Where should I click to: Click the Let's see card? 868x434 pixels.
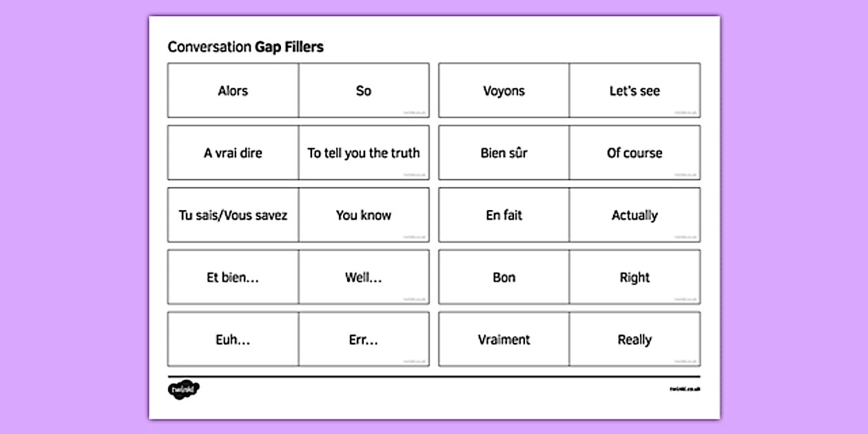click(x=634, y=91)
